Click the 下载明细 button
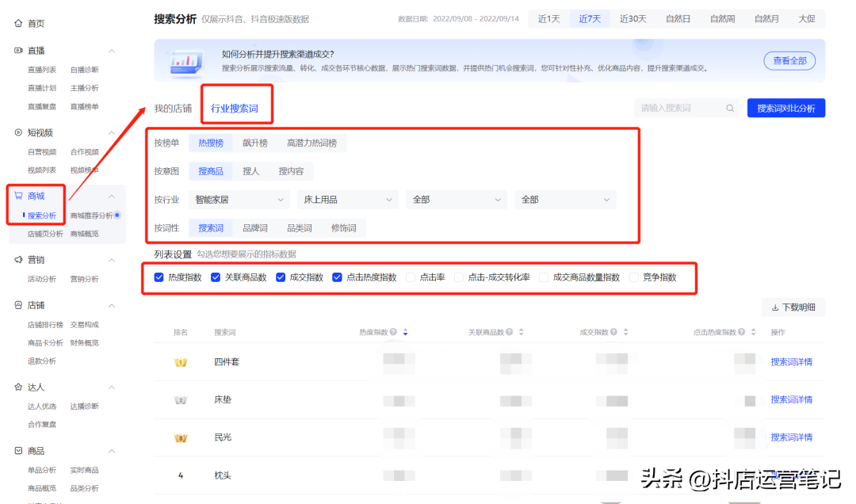This screenshot has width=856, height=504. [793, 307]
